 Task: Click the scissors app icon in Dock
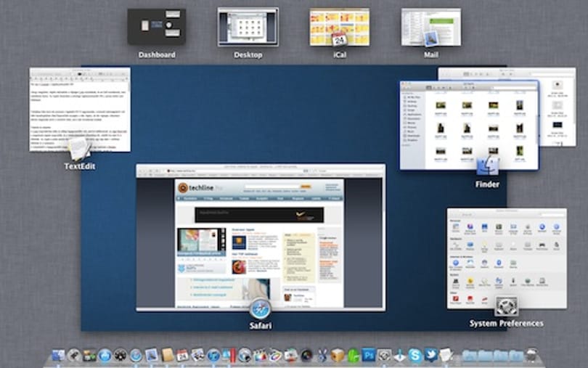pos(322,355)
